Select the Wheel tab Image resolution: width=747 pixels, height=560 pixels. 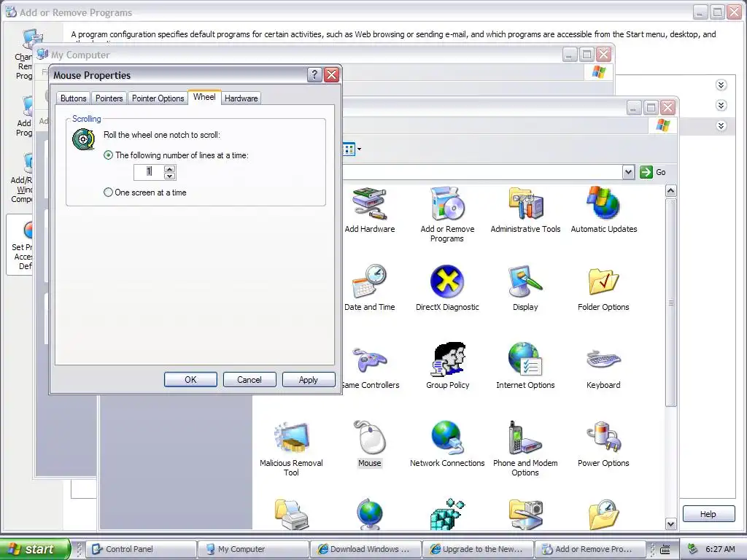204,97
